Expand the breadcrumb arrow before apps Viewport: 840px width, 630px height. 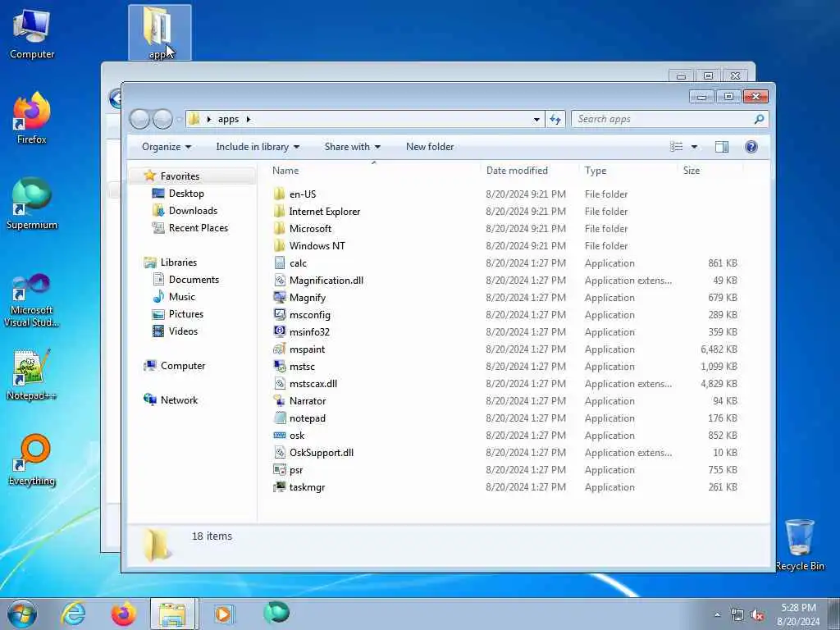(209, 119)
